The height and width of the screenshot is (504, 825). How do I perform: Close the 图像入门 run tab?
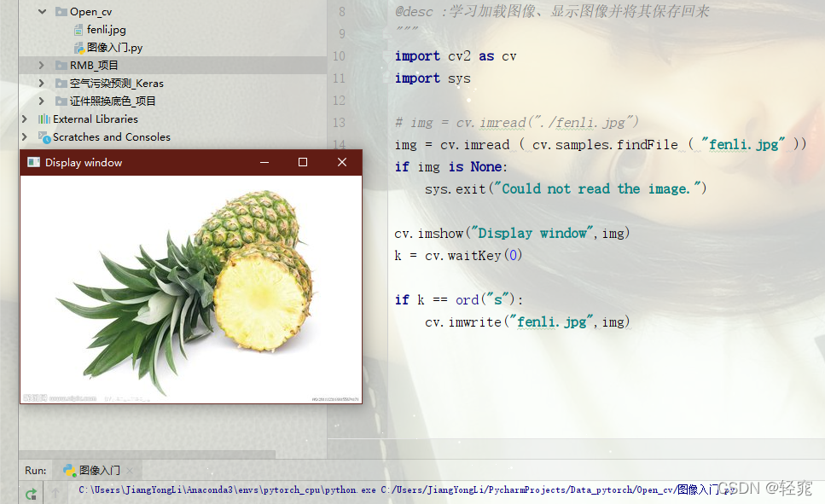pyautogui.click(x=130, y=471)
